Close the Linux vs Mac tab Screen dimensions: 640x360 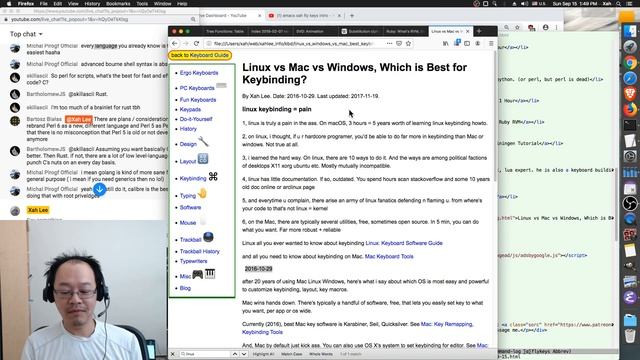pyautogui.click(x=468, y=31)
